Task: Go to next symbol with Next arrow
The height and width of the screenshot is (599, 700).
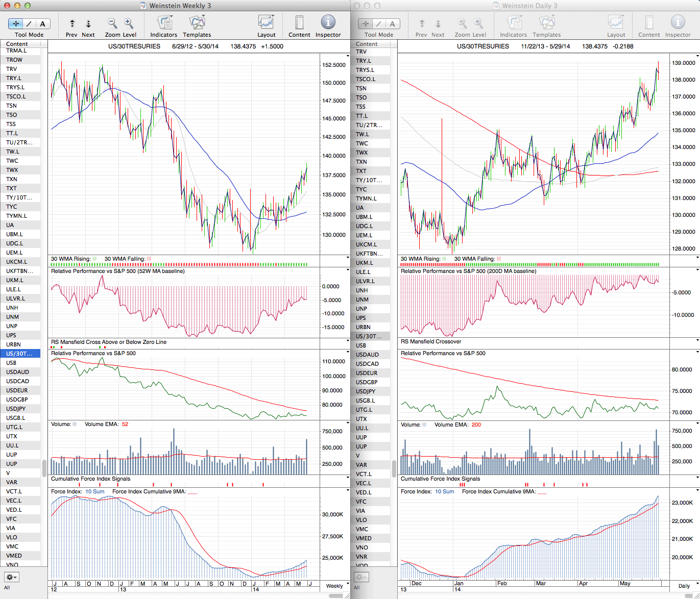Action: (88, 23)
